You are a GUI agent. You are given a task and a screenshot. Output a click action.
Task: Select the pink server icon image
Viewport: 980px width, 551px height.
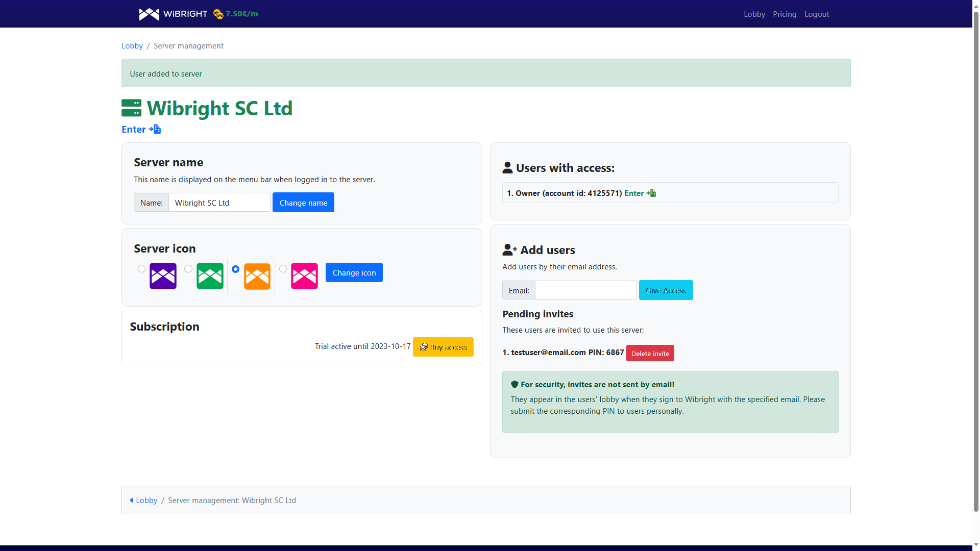304,276
